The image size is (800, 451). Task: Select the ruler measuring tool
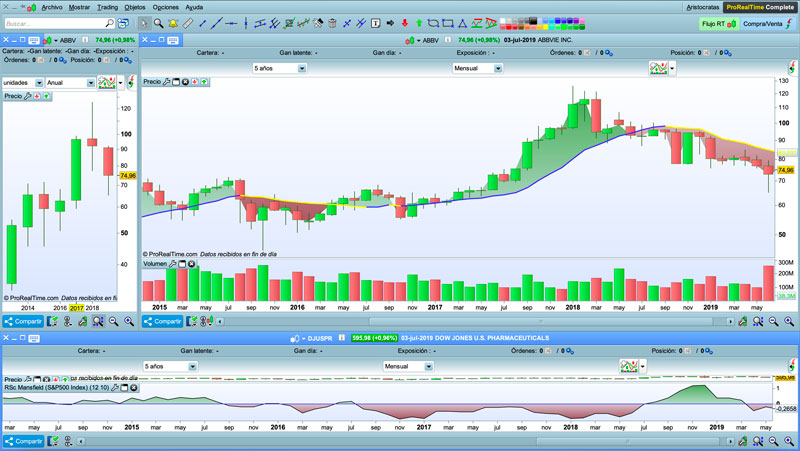click(x=187, y=23)
